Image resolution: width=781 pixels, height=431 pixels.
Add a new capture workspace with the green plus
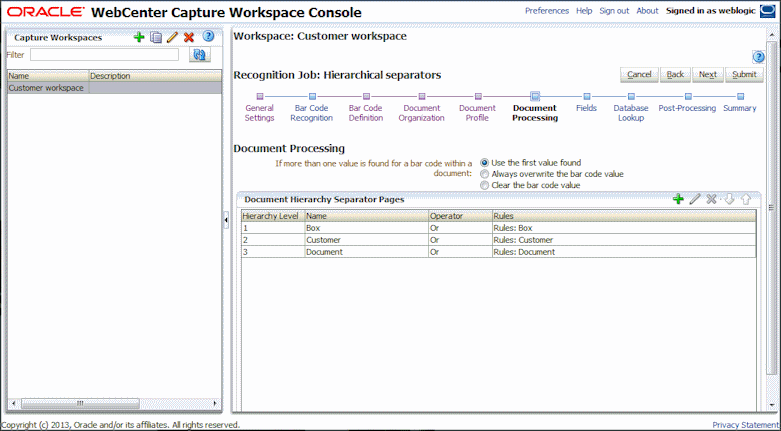(x=139, y=37)
